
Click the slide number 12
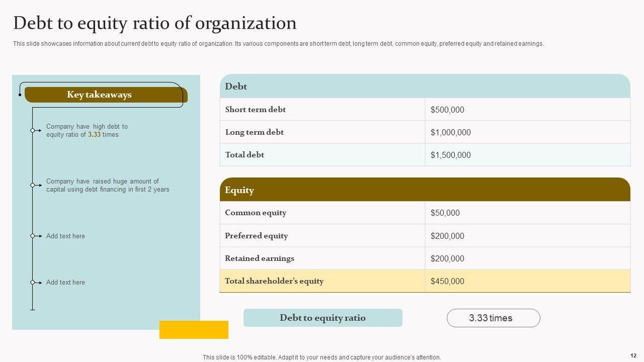point(633,355)
